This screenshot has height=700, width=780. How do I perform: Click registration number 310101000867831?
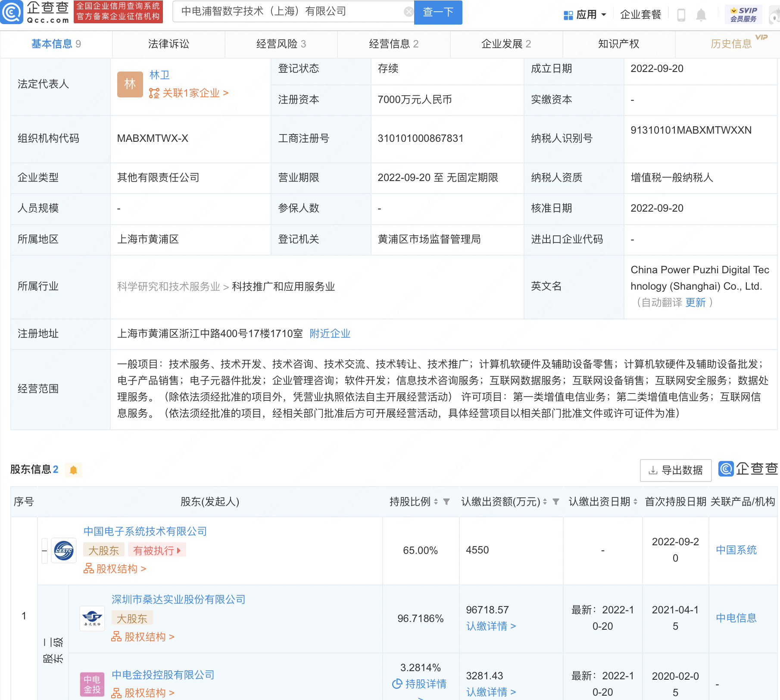[x=421, y=138]
